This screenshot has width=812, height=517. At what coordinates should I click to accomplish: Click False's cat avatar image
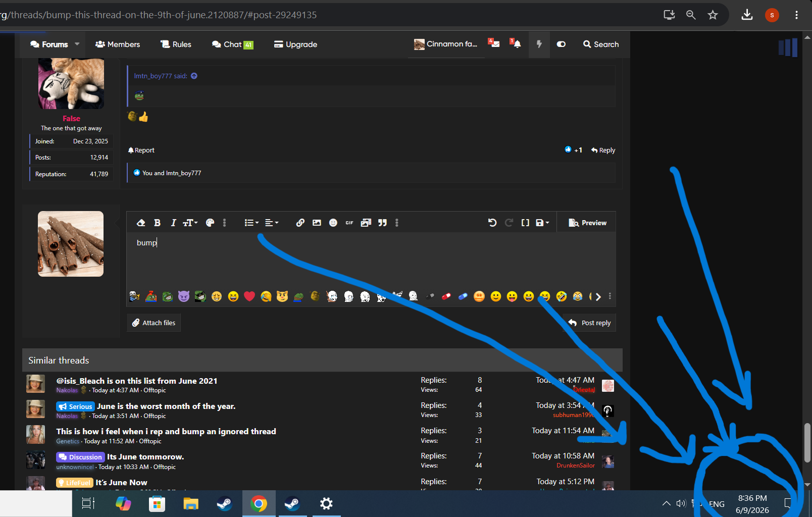(71, 83)
